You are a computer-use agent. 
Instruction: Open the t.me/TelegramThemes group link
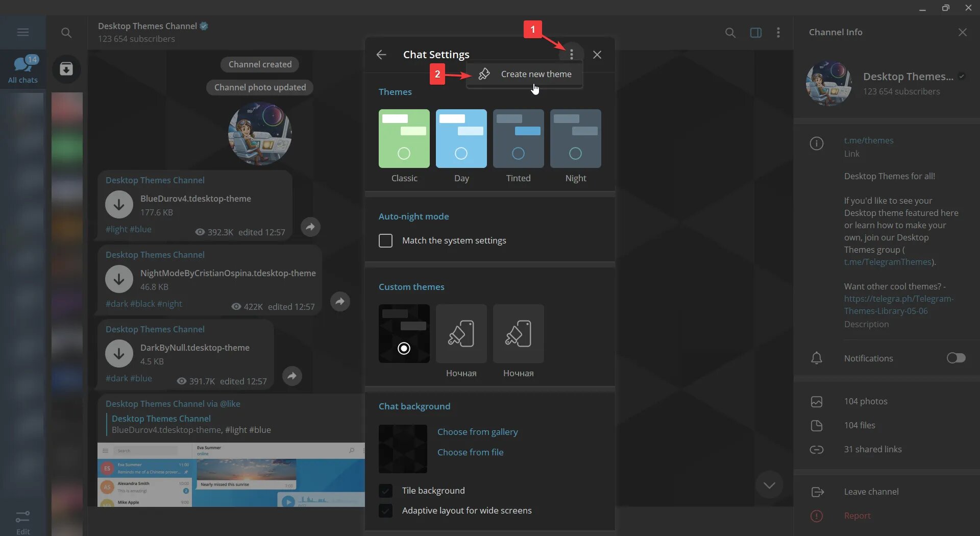(888, 262)
